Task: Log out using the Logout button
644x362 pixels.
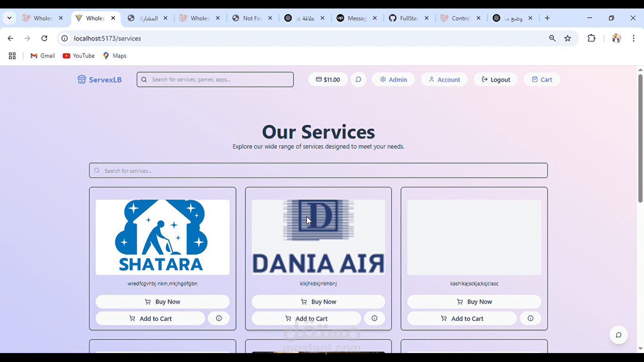Action: (495, 79)
